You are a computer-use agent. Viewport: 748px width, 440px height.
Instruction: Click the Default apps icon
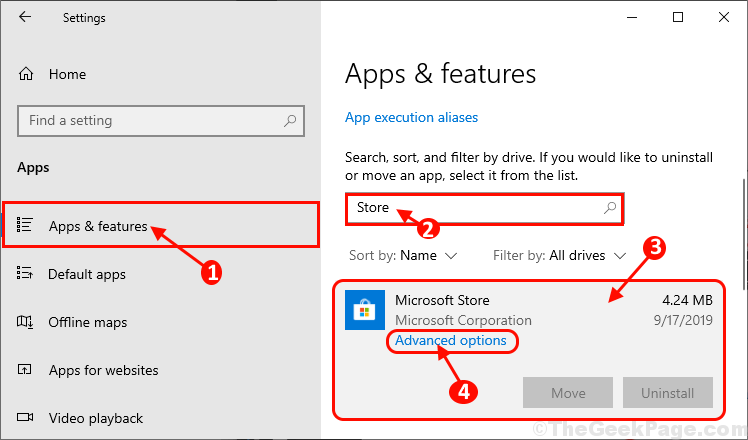click(25, 273)
